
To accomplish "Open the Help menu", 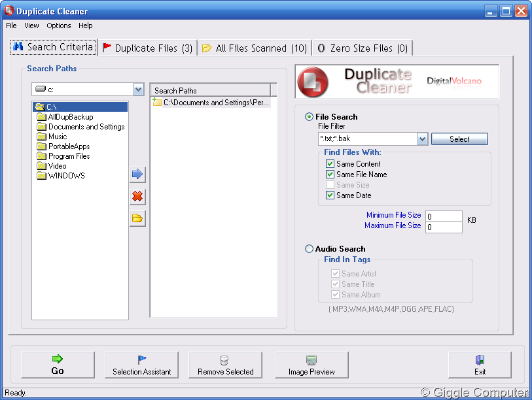I will [86, 25].
